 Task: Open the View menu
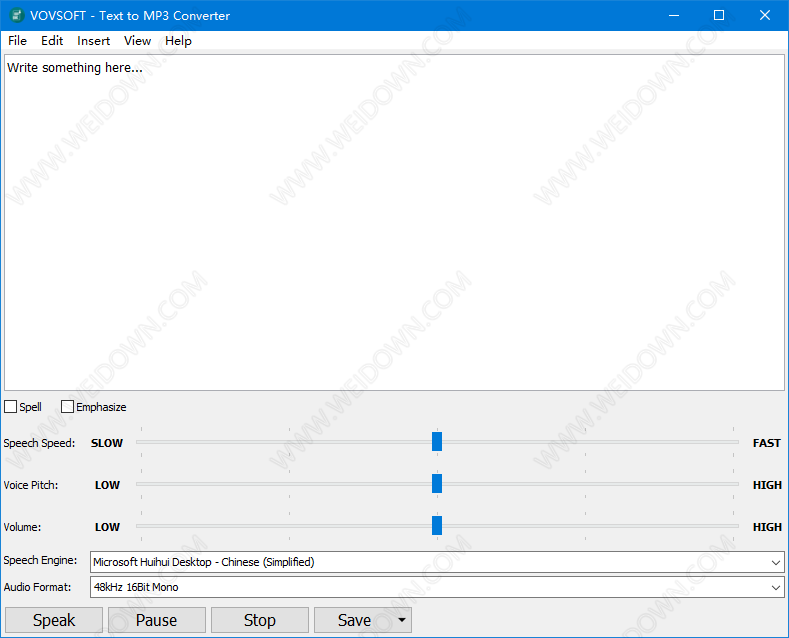tap(137, 41)
